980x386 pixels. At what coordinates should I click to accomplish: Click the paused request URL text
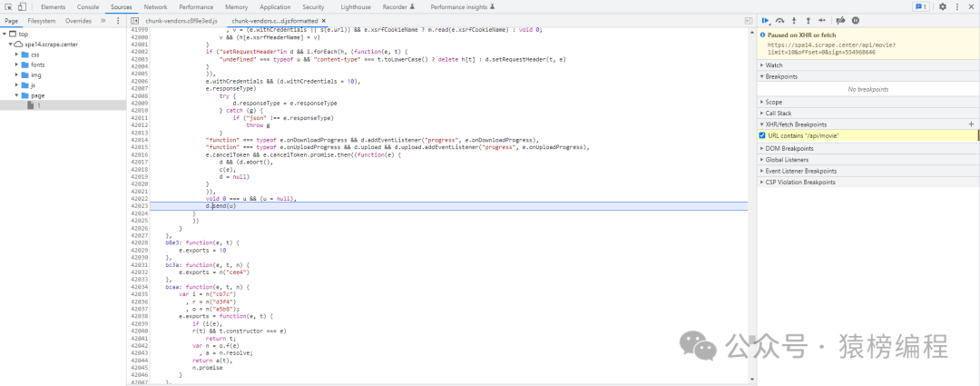point(830,49)
